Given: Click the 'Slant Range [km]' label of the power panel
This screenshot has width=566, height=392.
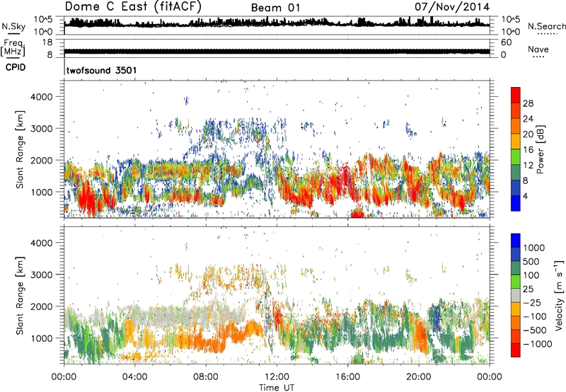Looking at the screenshot, I should (x=20, y=149).
